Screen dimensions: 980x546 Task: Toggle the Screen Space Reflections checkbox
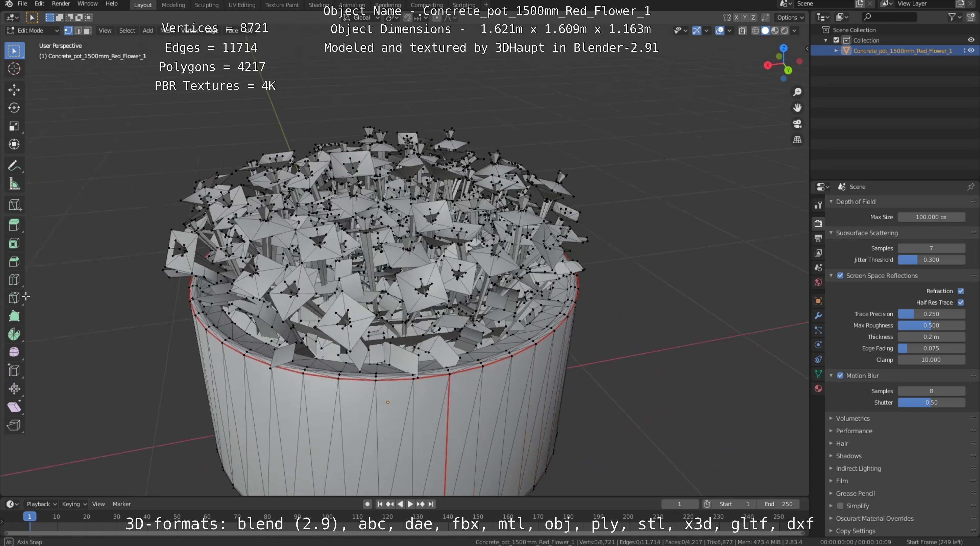click(840, 276)
